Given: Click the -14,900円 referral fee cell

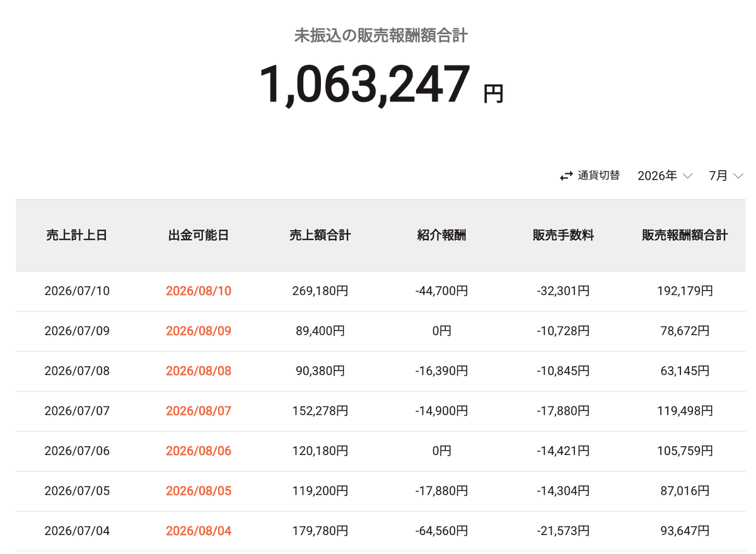Looking at the screenshot, I should 441,411.
